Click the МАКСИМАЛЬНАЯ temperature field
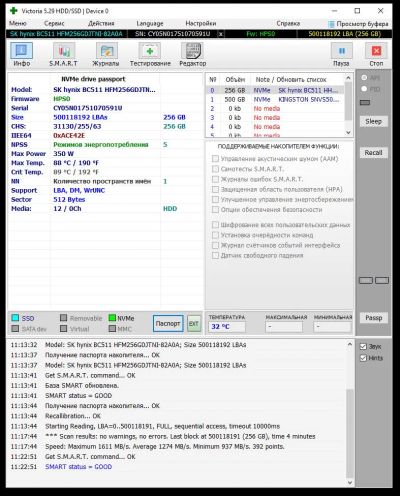 pyautogui.click(x=284, y=327)
